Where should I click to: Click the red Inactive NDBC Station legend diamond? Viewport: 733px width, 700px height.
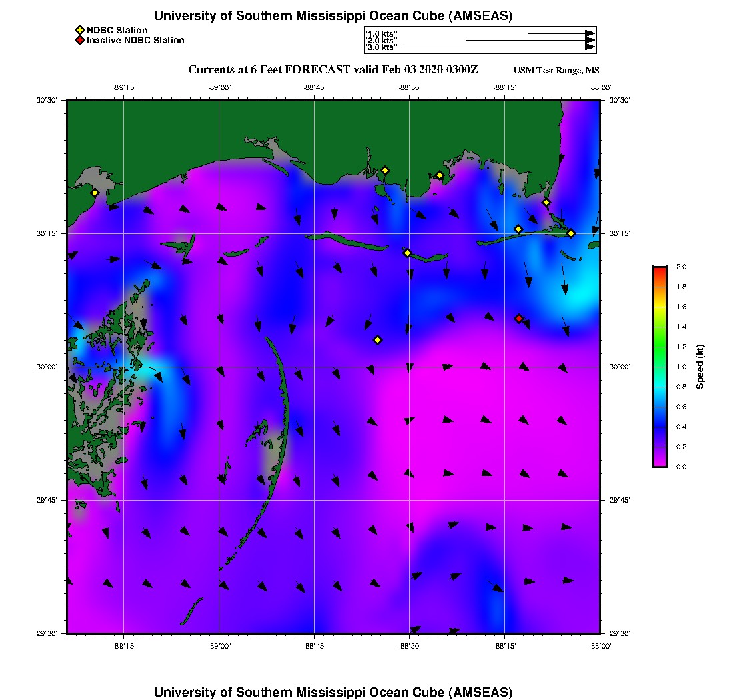click(79, 41)
